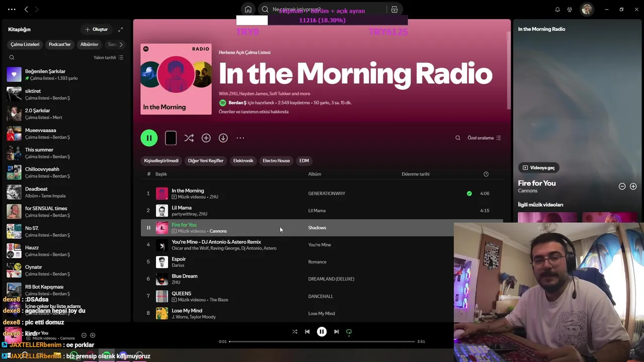Open Beğenilen Şarkılar playlist
The width and height of the screenshot is (644, 362).
(65, 74)
